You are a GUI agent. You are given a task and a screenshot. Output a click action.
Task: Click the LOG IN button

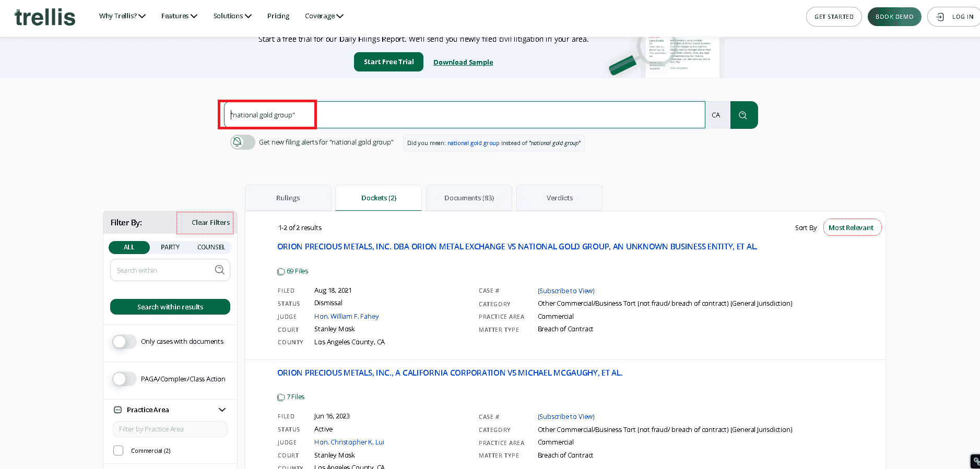(x=954, y=17)
